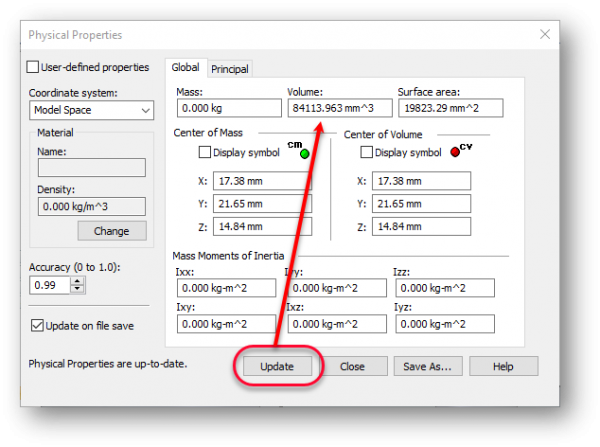Click the 'Physical Properties' title bar text
Screen dimensions: 600x447
(75, 35)
